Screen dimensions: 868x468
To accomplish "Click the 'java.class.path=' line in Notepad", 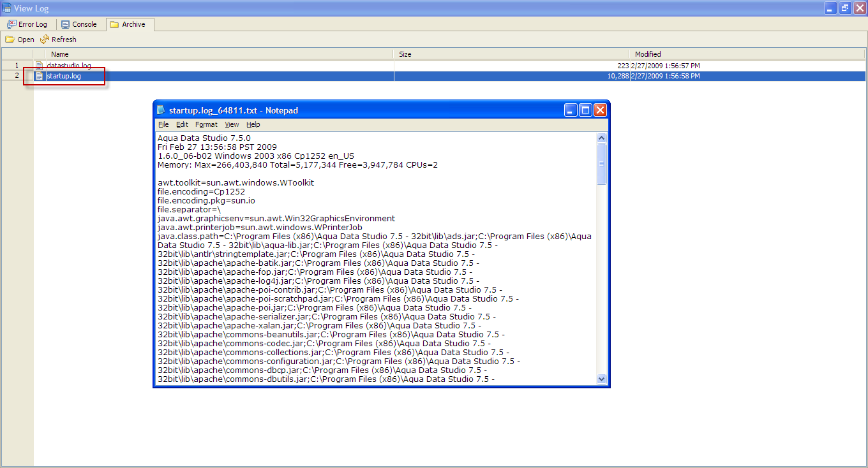I will 375,236.
